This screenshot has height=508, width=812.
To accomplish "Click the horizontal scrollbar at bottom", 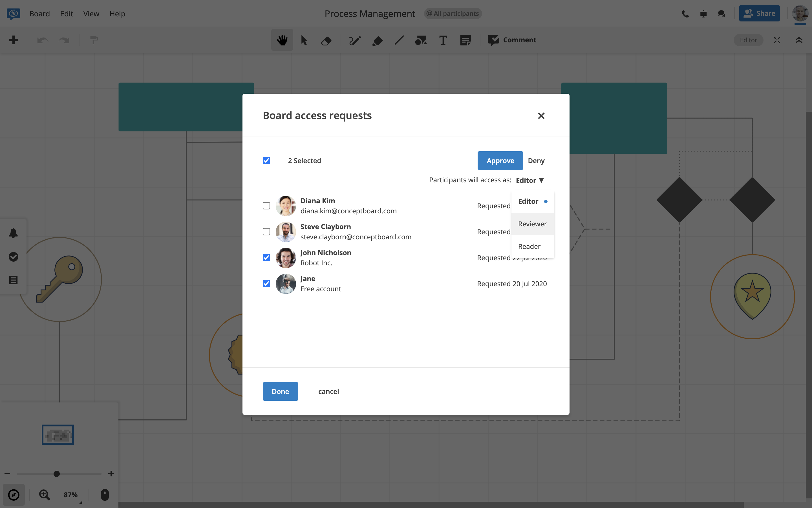I will pos(431,505).
